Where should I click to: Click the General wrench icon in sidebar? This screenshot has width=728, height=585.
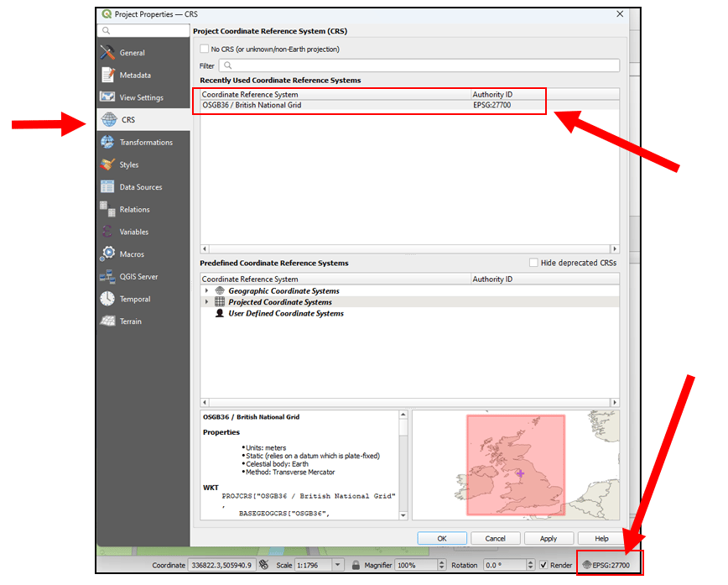[107, 53]
